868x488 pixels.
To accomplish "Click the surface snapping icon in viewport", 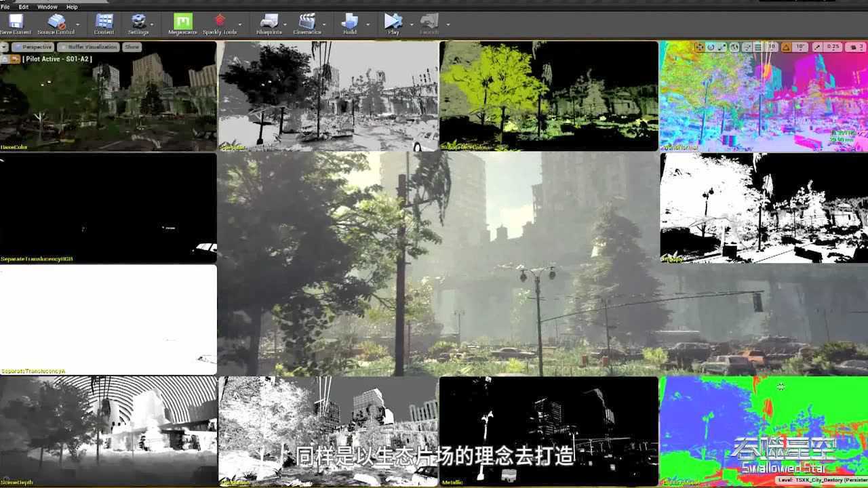I will (x=747, y=47).
